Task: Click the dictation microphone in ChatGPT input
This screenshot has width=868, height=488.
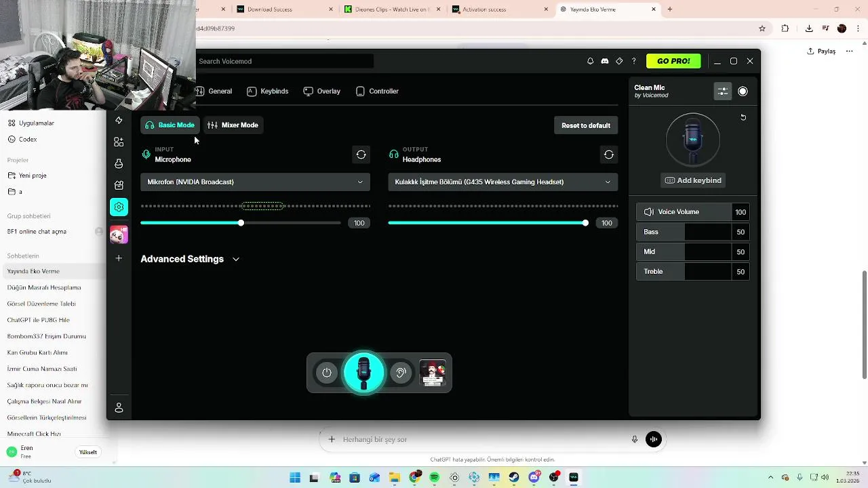Action: pos(635,439)
